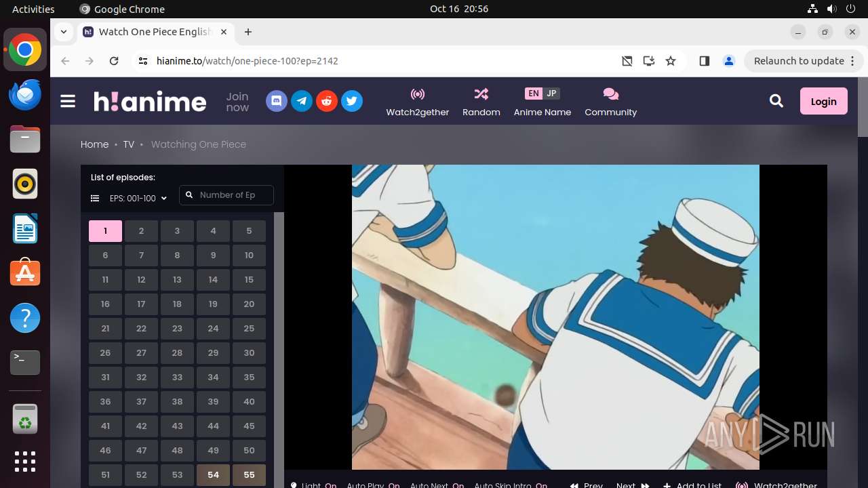The width and height of the screenshot is (868, 488).
Task: Pick a Random anime
Action: coord(481,102)
